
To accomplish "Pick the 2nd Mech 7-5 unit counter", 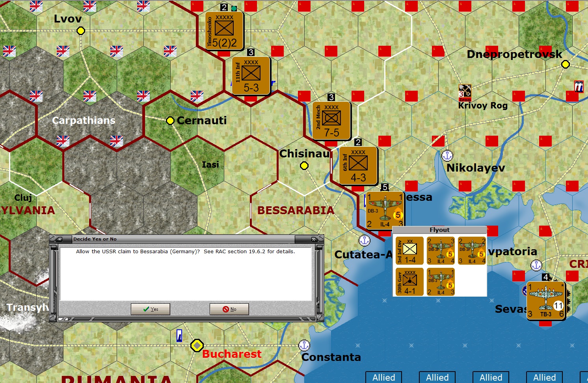I will pos(331,121).
